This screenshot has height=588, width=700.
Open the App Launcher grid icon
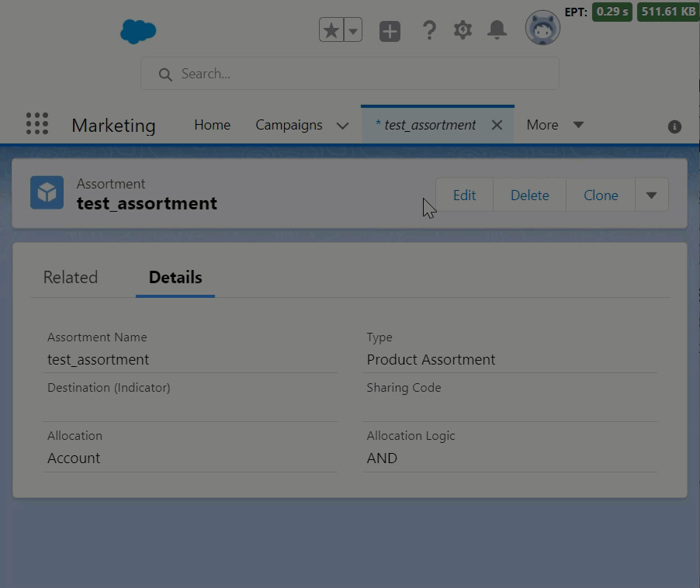click(36, 124)
